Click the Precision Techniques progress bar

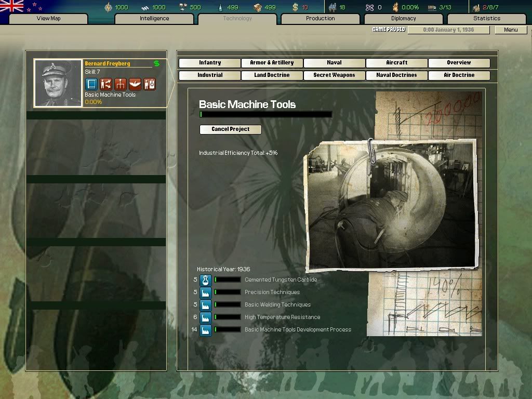pyautogui.click(x=228, y=292)
